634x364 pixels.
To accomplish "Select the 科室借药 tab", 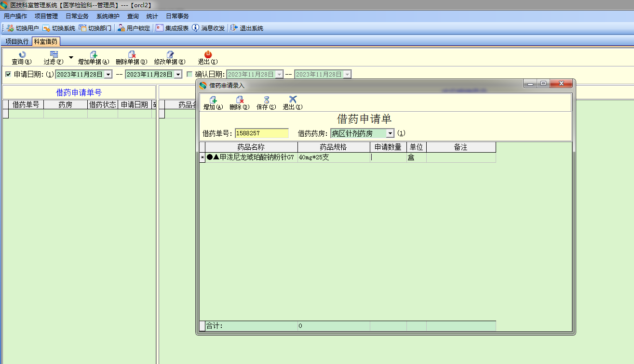I will point(46,41).
